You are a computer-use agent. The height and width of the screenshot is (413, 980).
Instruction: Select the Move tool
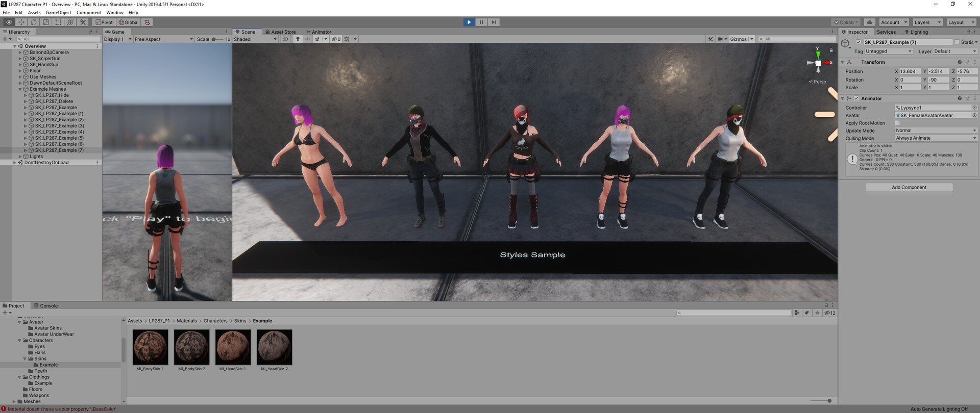tap(21, 22)
